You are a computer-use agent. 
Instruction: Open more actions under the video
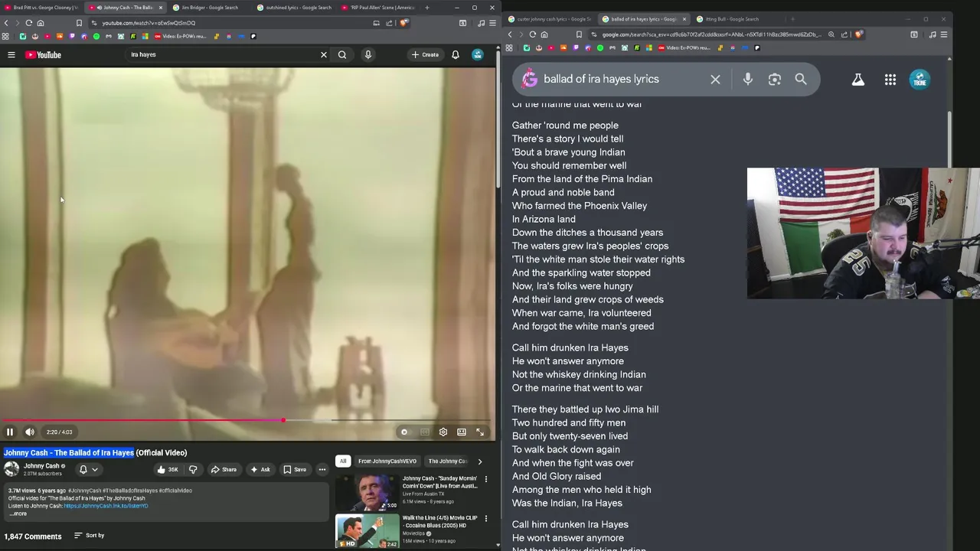click(322, 470)
